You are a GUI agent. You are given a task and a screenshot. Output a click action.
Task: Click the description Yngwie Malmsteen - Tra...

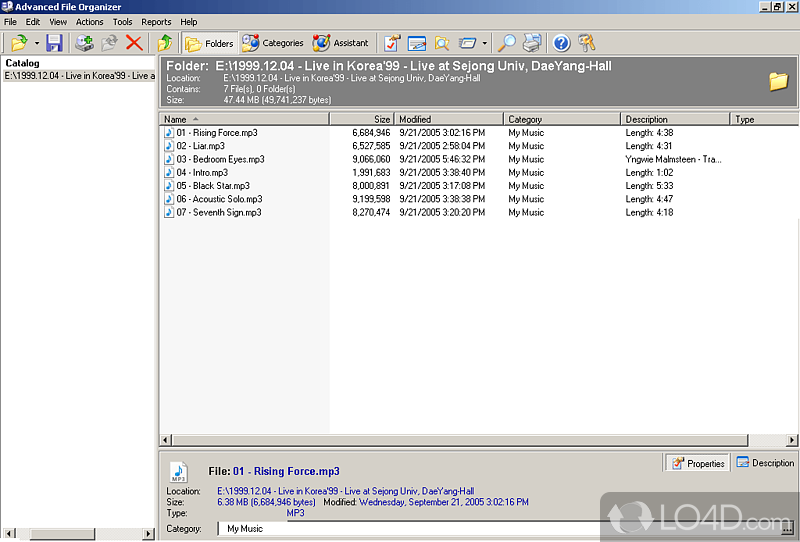(673, 159)
